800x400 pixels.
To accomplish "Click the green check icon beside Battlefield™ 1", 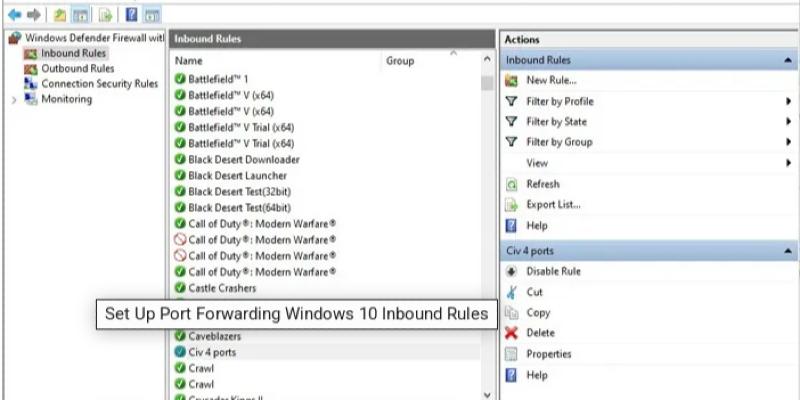I will point(180,79).
